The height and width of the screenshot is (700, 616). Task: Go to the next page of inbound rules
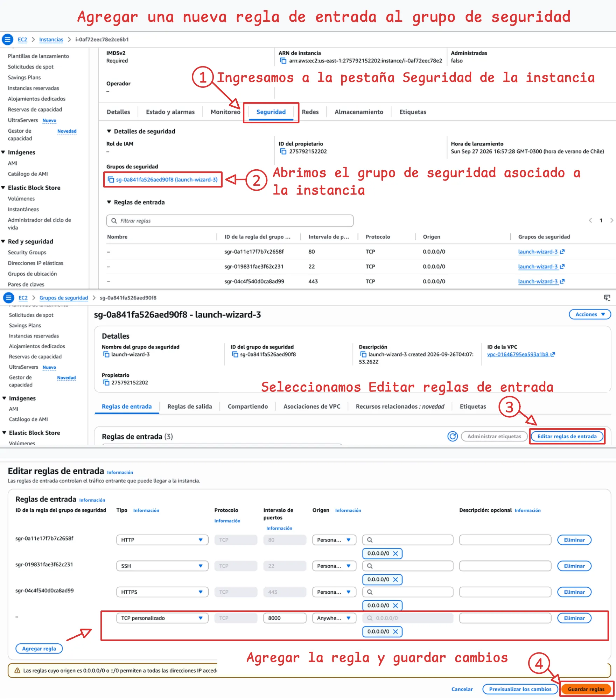pyautogui.click(x=611, y=220)
